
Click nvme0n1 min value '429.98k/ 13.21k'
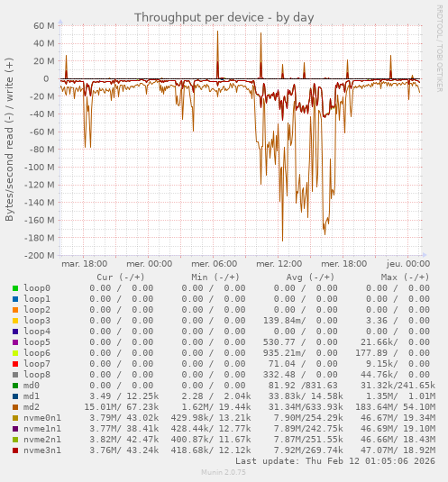coord(211,418)
